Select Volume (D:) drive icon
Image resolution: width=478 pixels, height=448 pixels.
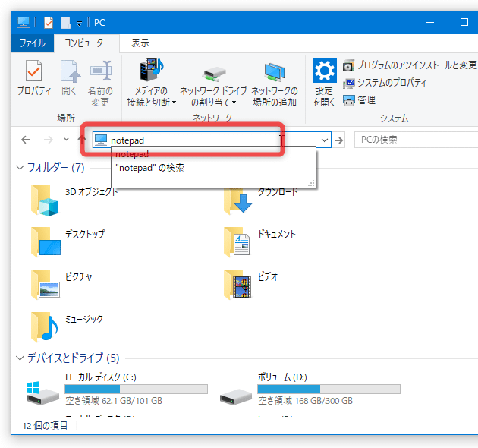coord(236,396)
